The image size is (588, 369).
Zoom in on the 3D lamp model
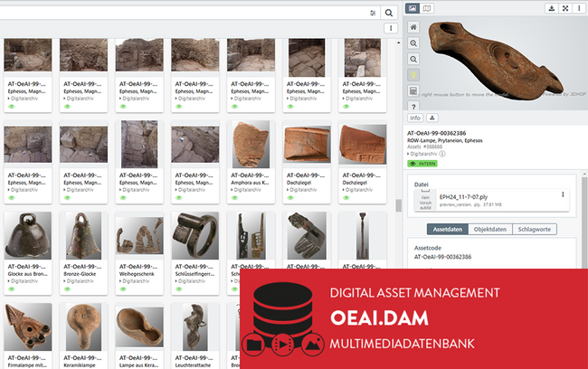pos(413,43)
